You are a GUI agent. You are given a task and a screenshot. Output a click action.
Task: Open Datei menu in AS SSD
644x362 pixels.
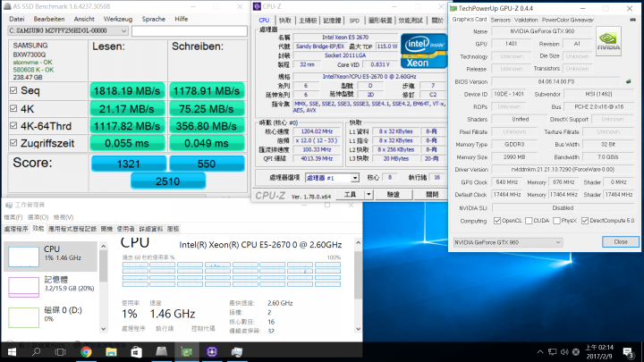(16, 19)
